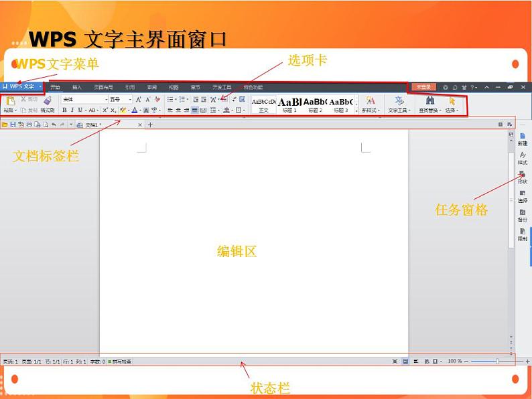
Task: Apply the 标题 2 style
Action: click(315, 105)
